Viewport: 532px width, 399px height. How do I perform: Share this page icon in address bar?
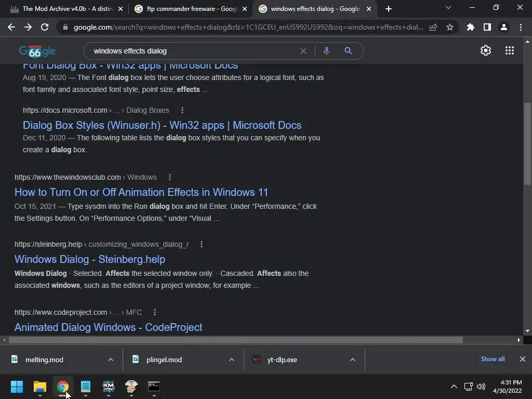[433, 27]
